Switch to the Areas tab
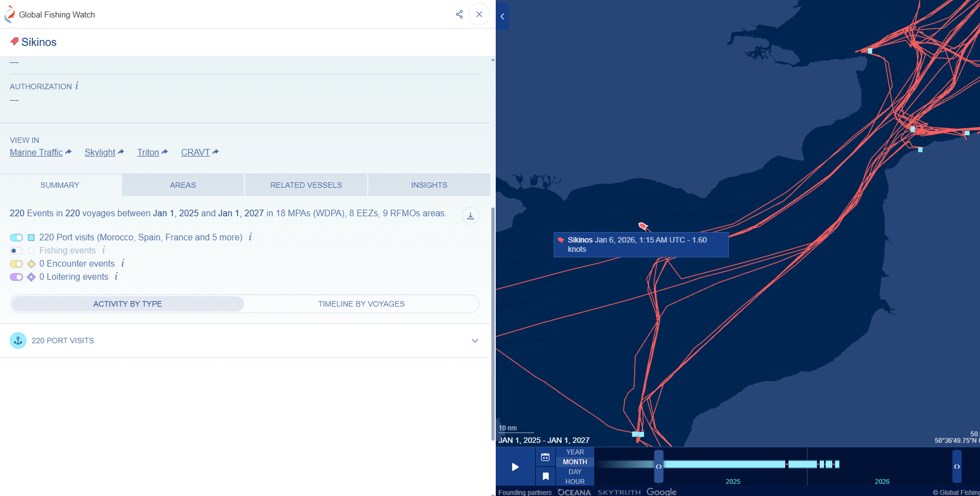The width and height of the screenshot is (980, 496). click(183, 185)
